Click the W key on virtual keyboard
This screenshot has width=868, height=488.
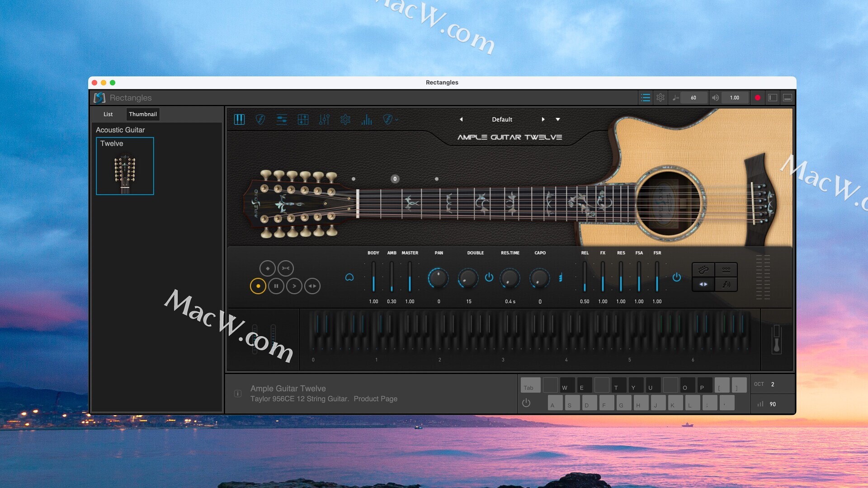coord(567,385)
